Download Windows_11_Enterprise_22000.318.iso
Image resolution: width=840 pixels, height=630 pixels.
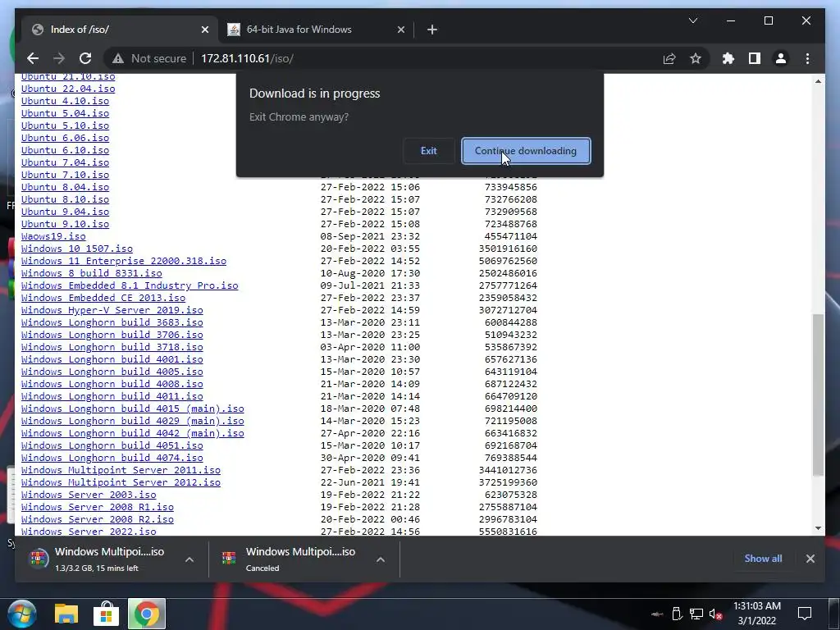(x=124, y=262)
